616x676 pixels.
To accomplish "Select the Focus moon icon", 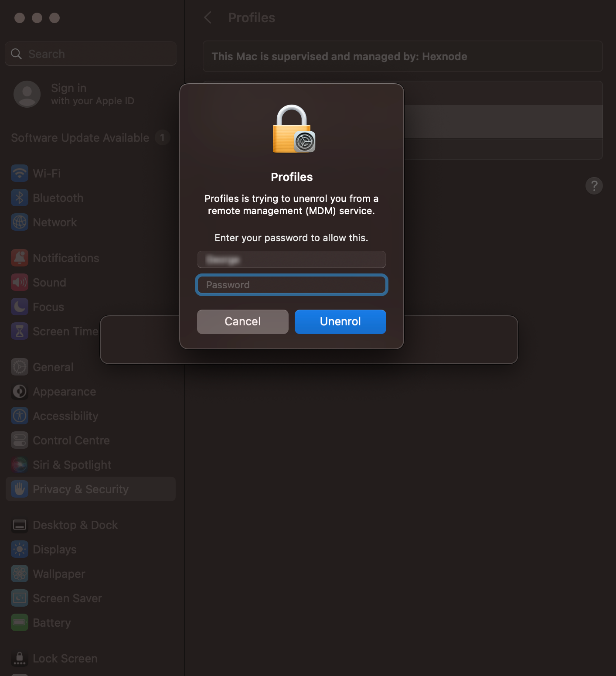I will pos(20,307).
